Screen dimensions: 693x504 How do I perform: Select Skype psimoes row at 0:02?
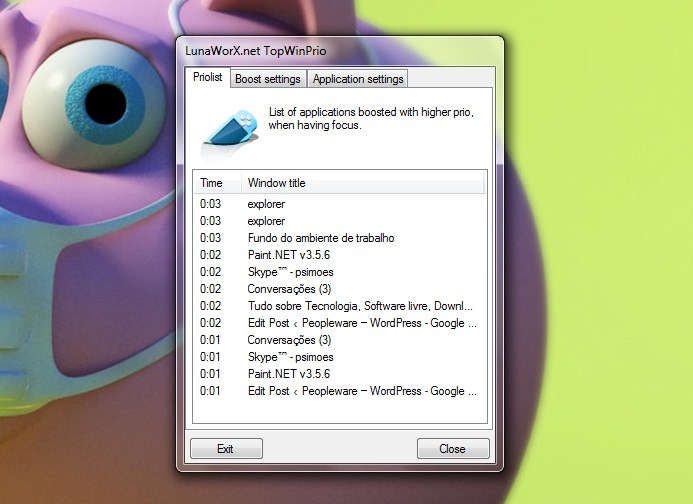(x=339, y=272)
